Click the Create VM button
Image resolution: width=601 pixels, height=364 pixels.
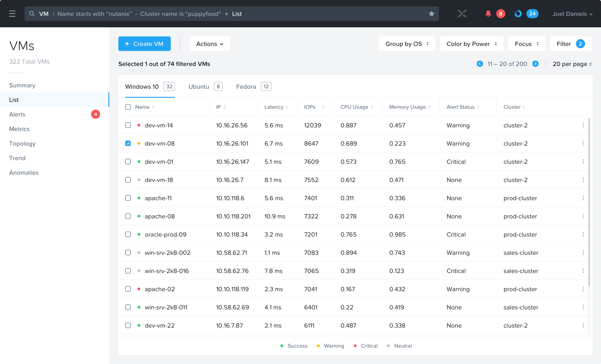pyautogui.click(x=144, y=44)
